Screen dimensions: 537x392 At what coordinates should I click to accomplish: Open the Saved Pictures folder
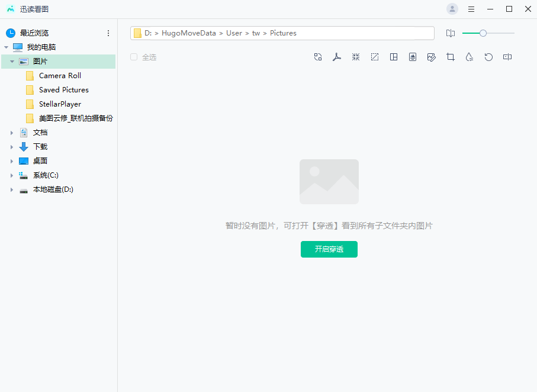pyautogui.click(x=63, y=90)
